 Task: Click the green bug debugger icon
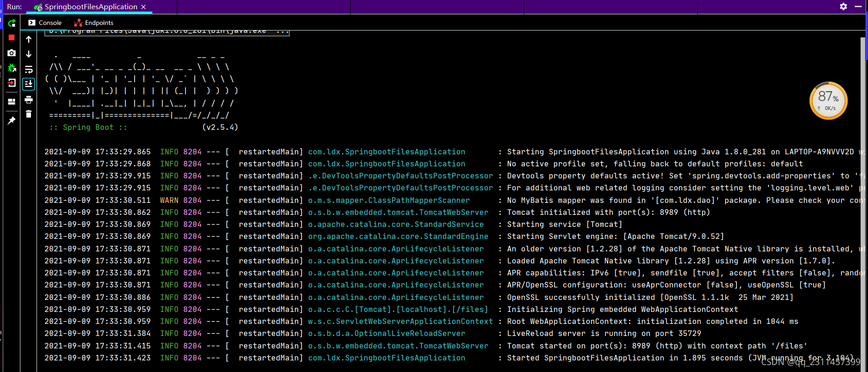(x=12, y=68)
